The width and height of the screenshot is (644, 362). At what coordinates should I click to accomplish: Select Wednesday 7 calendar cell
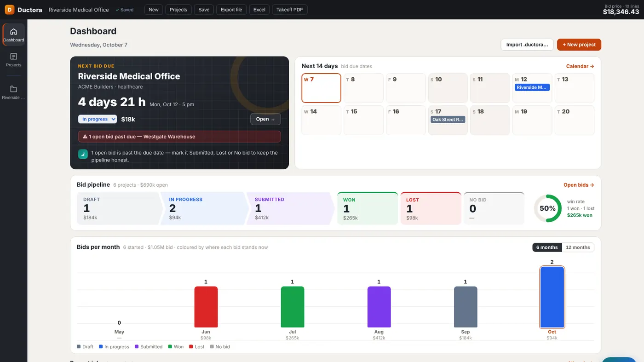tap(322, 88)
